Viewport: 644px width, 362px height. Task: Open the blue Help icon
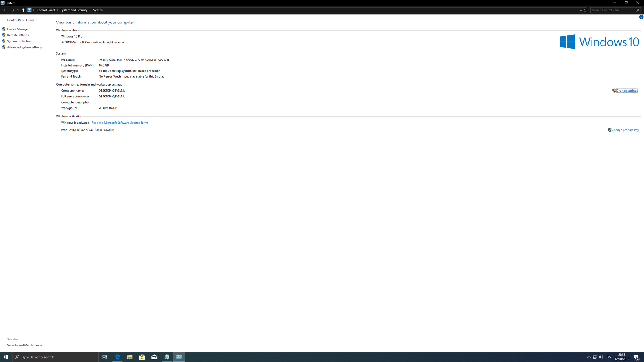pyautogui.click(x=641, y=17)
